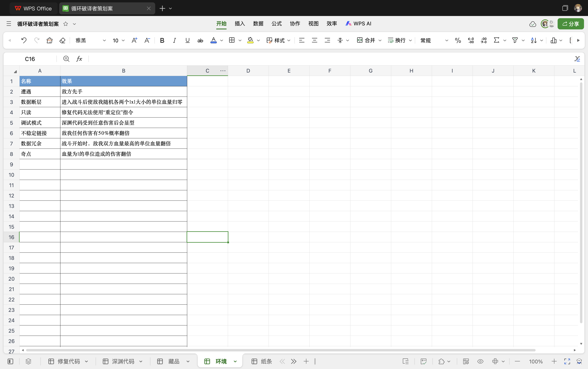Click the cloud sync status icon
588x369 pixels.
(533, 24)
